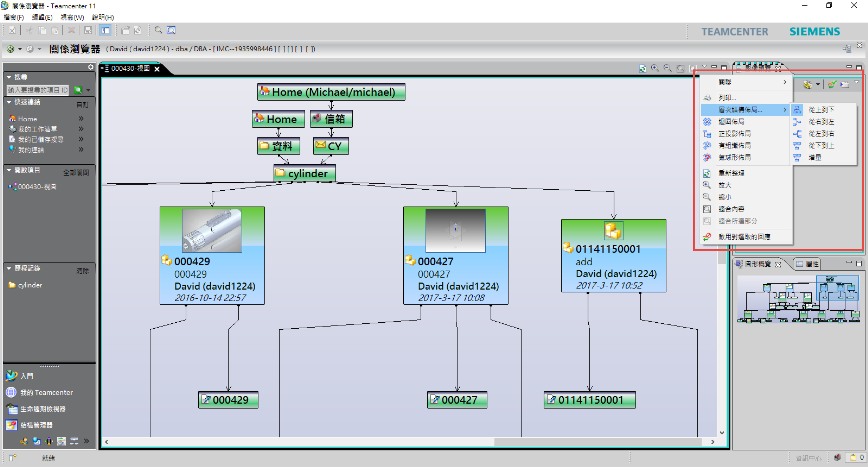Viewport: 868px width, 467px height.
Task: Toggle the navigation pane toolbar button
Action: [x=105, y=30]
